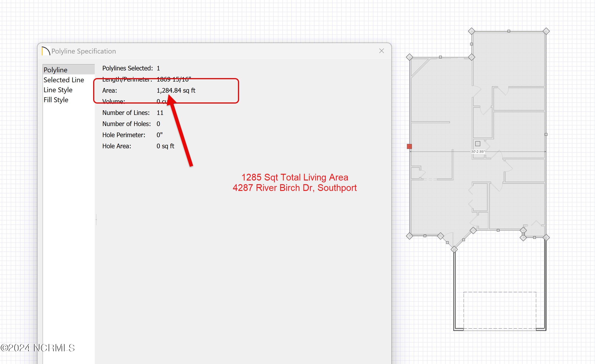Click the bottom-left diamond corner handle

410,236
